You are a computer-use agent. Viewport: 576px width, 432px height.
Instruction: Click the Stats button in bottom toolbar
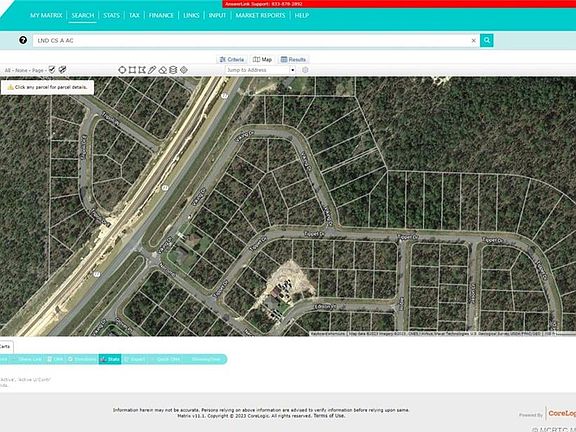click(x=110, y=359)
